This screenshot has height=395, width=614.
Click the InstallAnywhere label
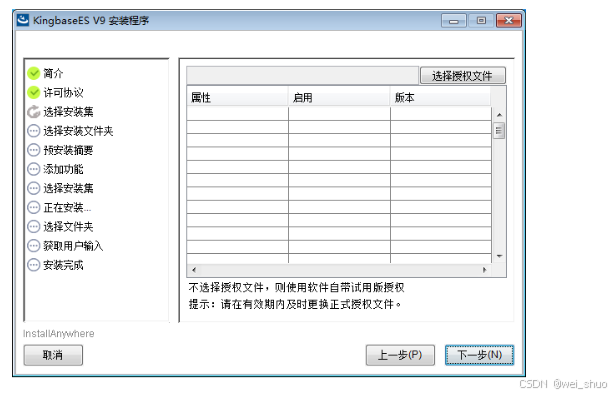point(58,334)
